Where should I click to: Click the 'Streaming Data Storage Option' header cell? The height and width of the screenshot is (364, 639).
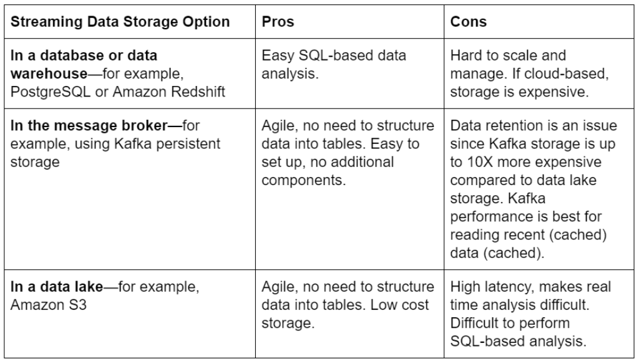[130, 22]
